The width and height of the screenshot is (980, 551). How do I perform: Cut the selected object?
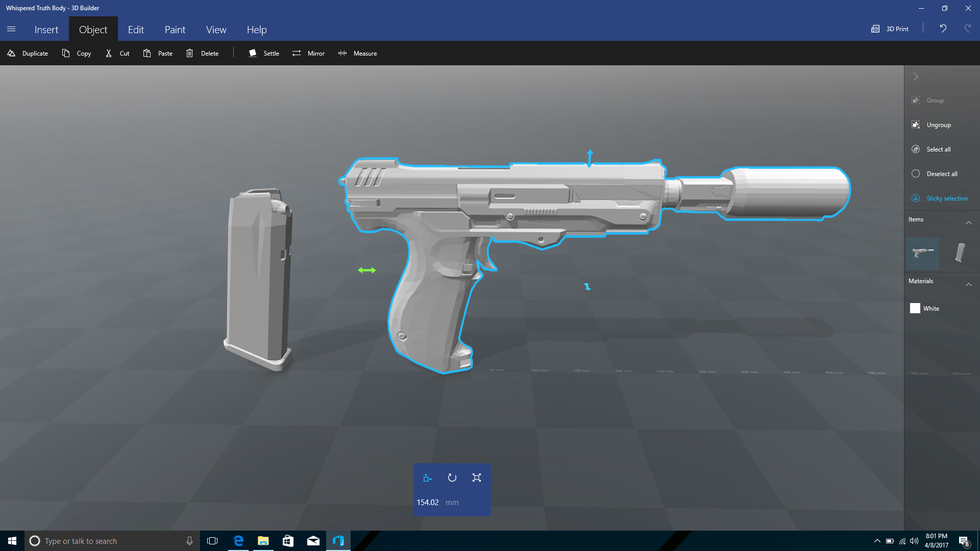117,53
